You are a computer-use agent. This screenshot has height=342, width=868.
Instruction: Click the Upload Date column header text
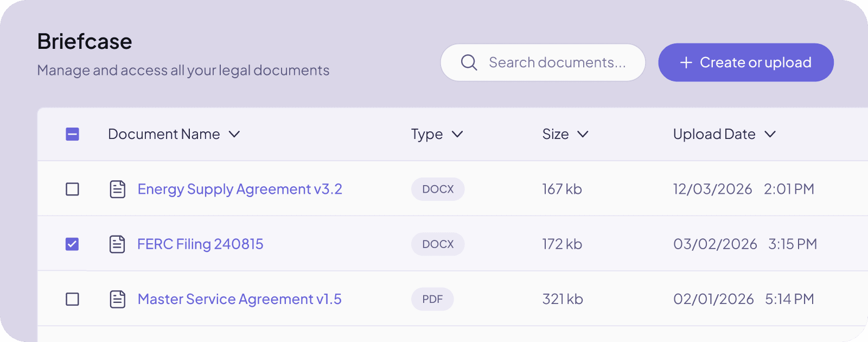[x=714, y=134]
